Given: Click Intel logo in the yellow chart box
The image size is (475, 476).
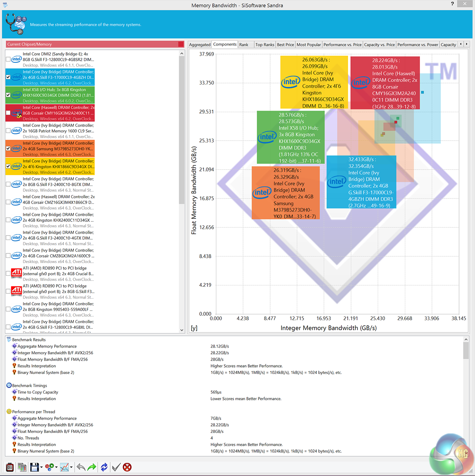Looking at the screenshot, I should click(291, 82).
